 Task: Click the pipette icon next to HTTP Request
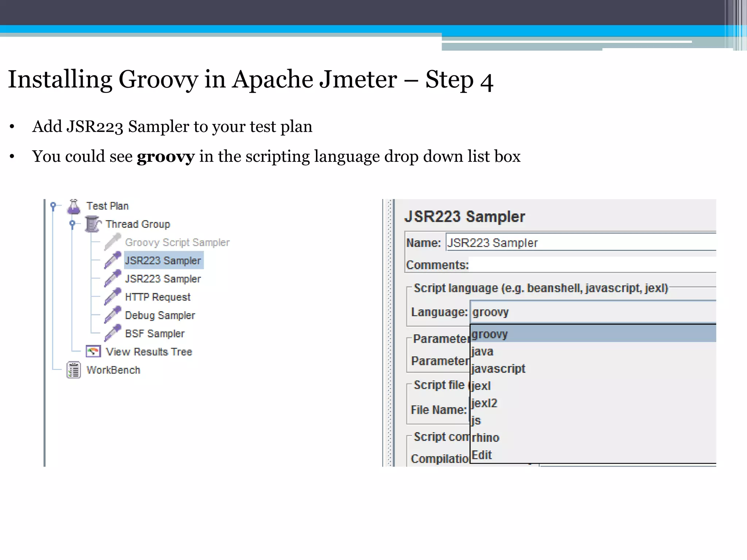click(112, 297)
